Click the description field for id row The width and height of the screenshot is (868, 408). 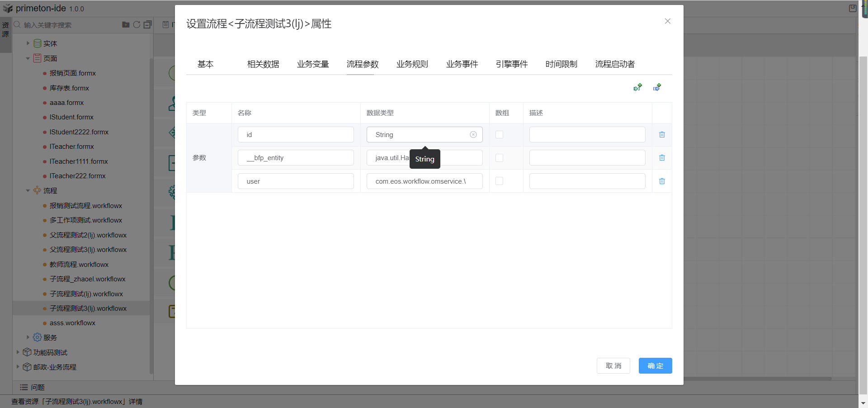pos(587,135)
